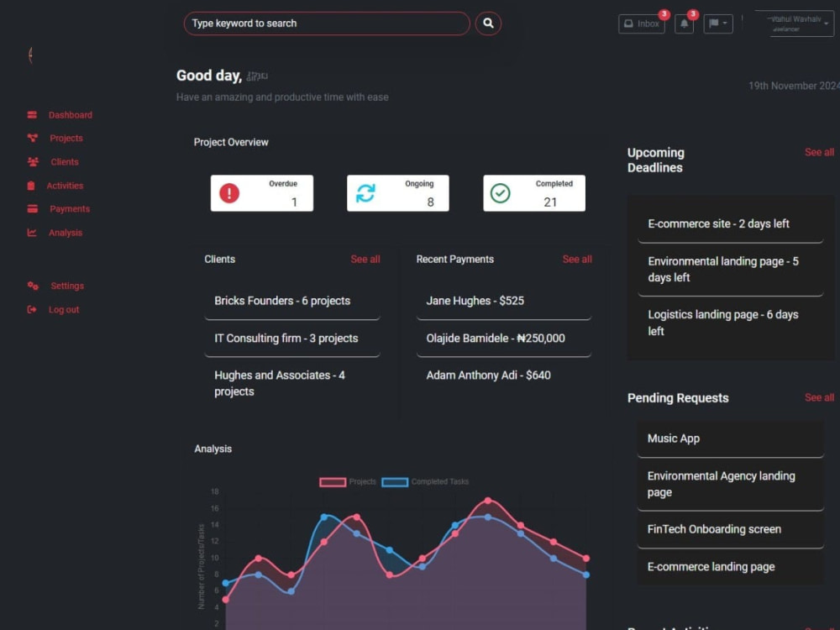
Task: Open E-commerce site deadline item
Action: coord(731,224)
